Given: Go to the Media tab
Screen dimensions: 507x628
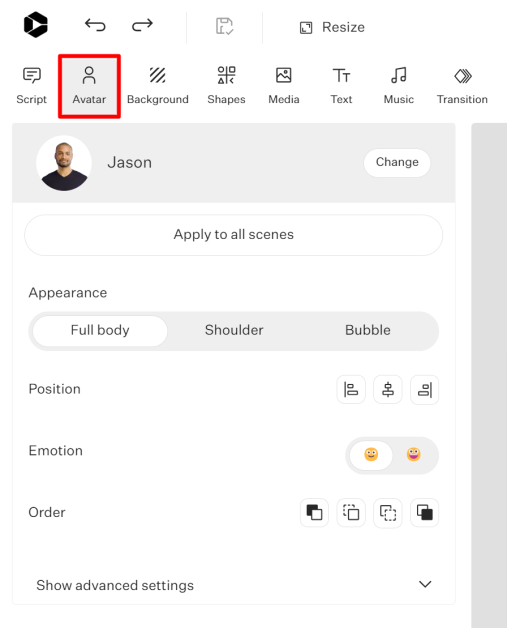Looking at the screenshot, I should [x=284, y=86].
